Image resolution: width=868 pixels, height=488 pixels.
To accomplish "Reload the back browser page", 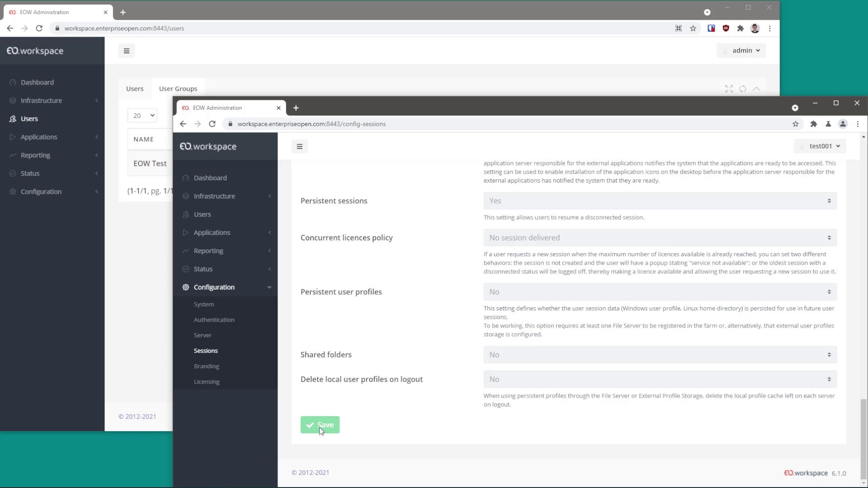I will pyautogui.click(x=39, y=28).
